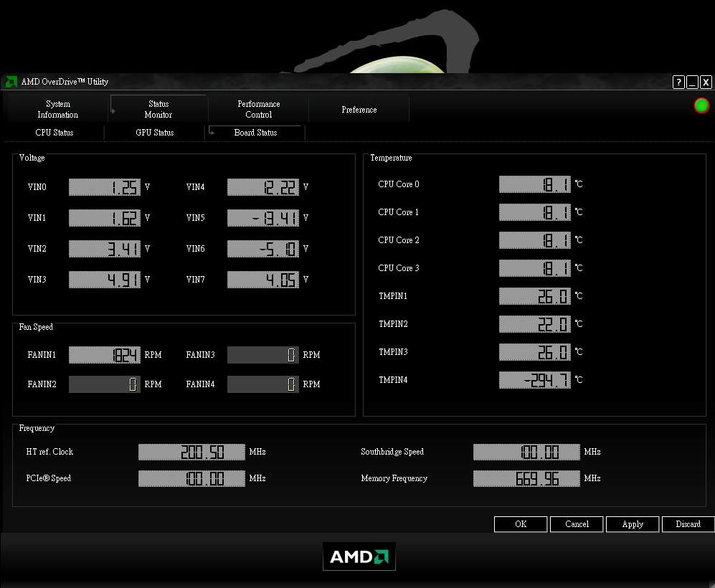Click the "Memory Frequency" label

coord(394,478)
